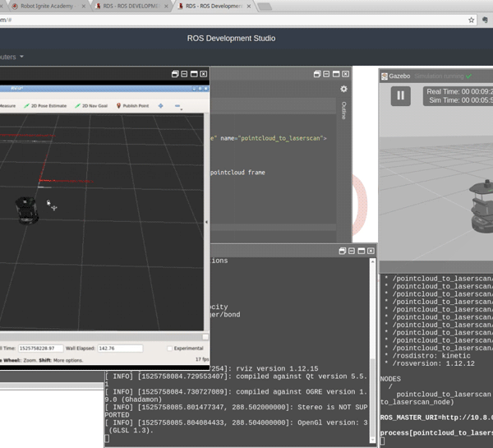Click the shell window scrollbar thumb
Image resolution: width=493 pixels, height=448 pixels.
(x=372, y=398)
